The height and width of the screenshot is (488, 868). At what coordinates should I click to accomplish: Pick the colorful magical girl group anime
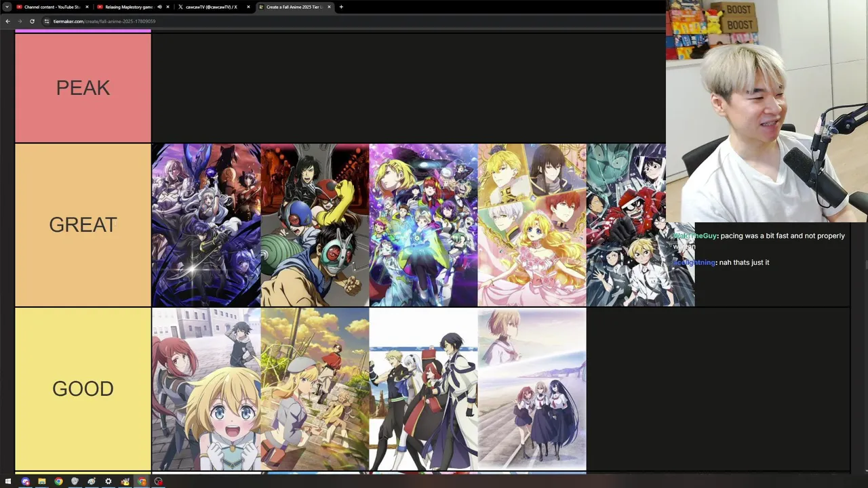(x=423, y=225)
